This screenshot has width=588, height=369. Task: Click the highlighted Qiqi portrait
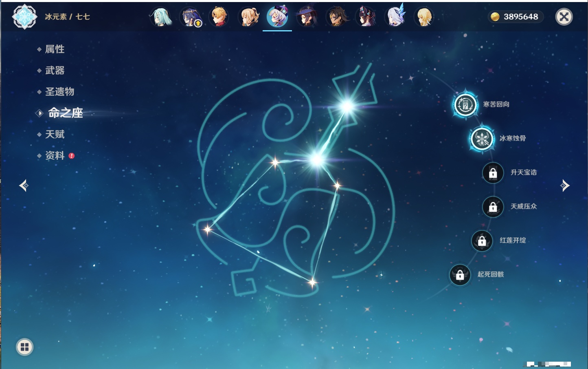coord(277,17)
